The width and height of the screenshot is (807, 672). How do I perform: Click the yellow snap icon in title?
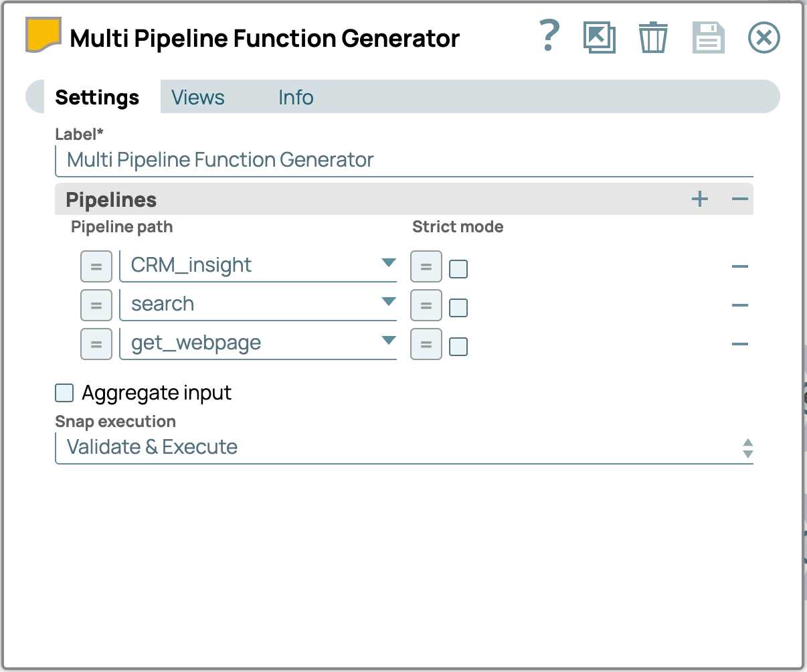[x=43, y=35]
